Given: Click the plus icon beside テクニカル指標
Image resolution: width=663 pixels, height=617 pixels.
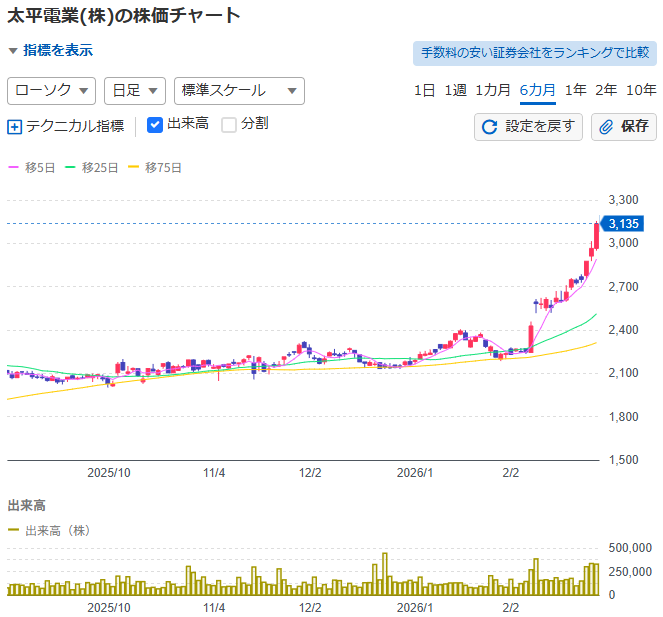Looking at the screenshot, I should (15, 127).
